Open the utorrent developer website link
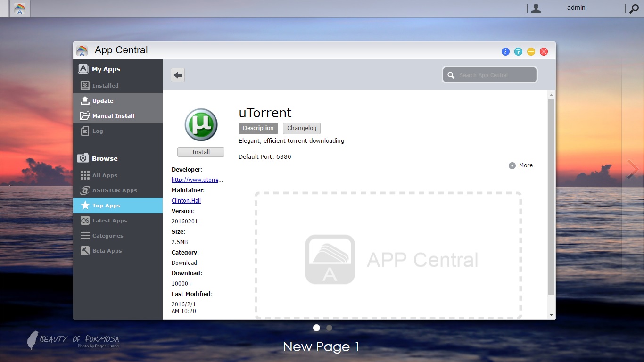Image resolution: width=644 pixels, height=362 pixels. click(x=197, y=180)
